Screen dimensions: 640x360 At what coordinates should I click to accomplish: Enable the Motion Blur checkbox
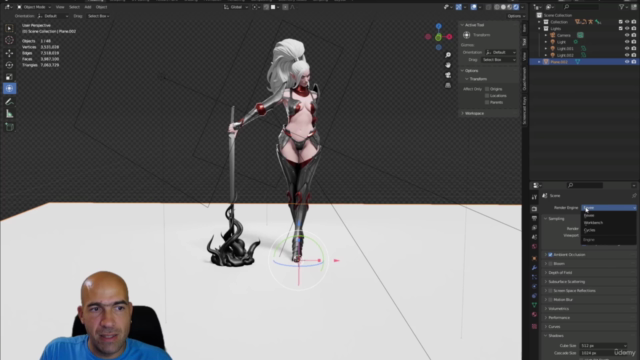[x=550, y=300]
